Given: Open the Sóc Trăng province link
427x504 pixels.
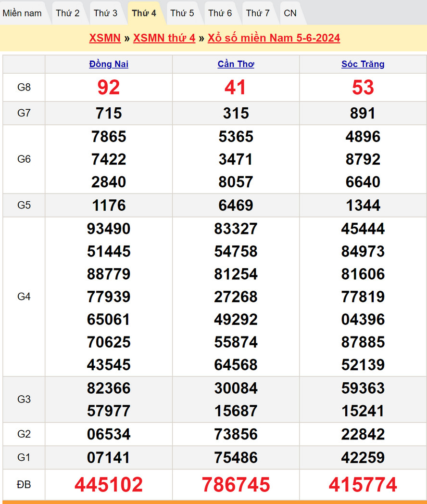Looking at the screenshot, I should pos(363,64).
